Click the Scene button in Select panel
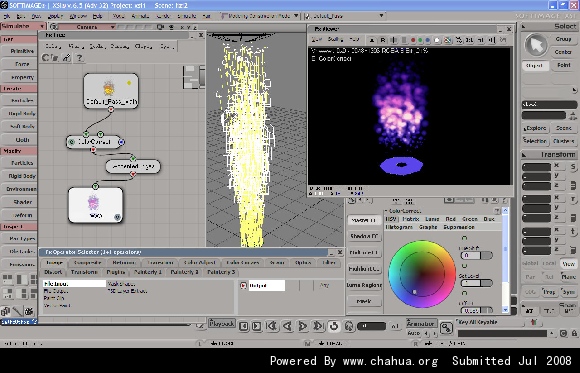 pyautogui.click(x=563, y=128)
